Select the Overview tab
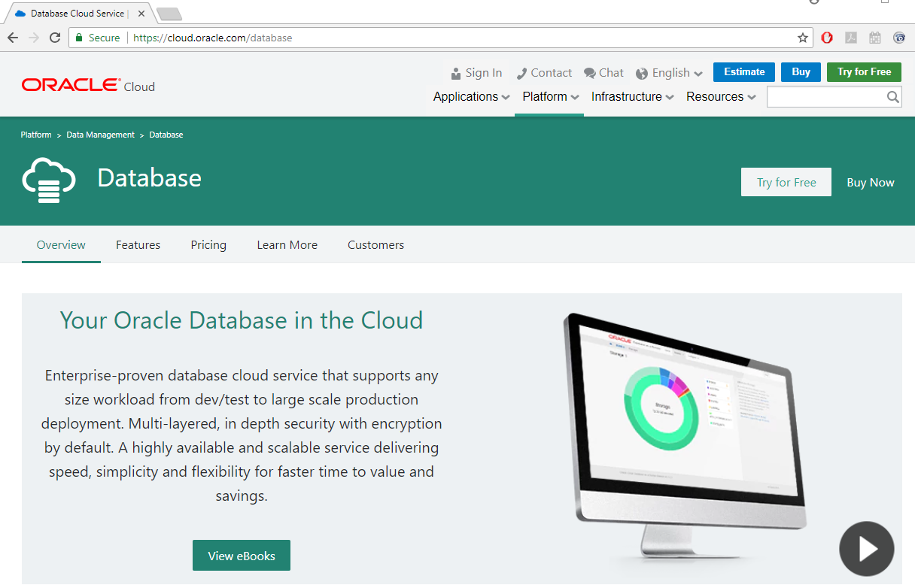915x588 pixels. [x=61, y=244]
